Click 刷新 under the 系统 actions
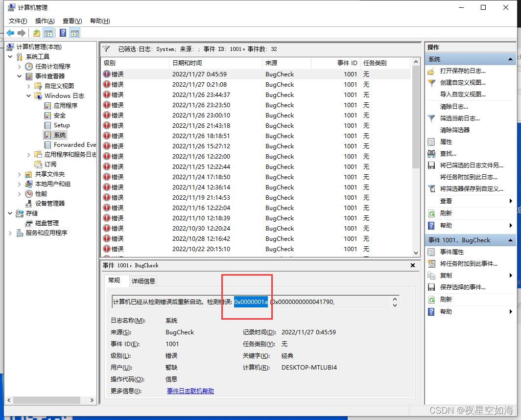The width and height of the screenshot is (521, 420). coord(446,213)
